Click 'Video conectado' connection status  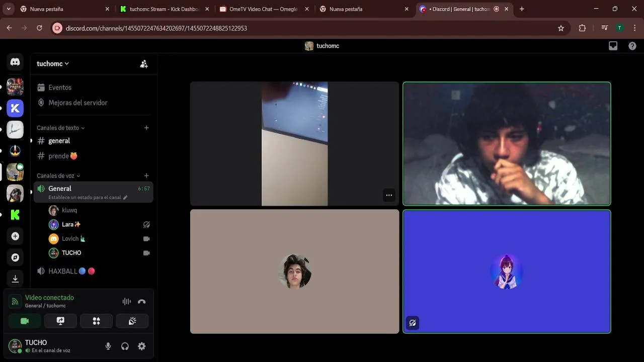click(49, 298)
